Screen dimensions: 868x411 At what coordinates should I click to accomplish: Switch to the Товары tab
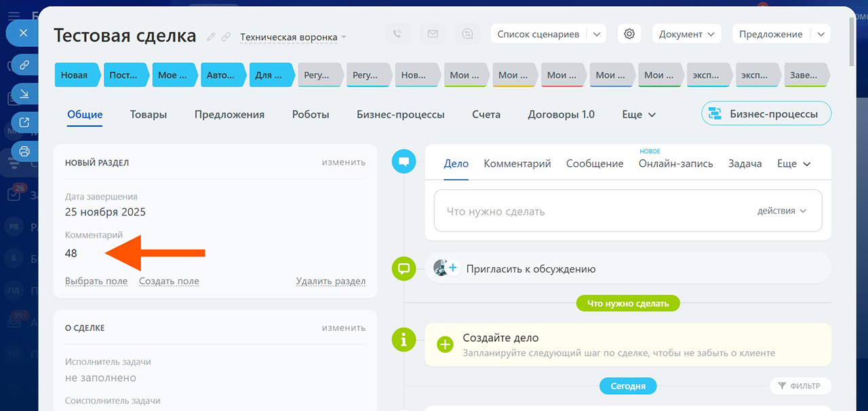149,115
